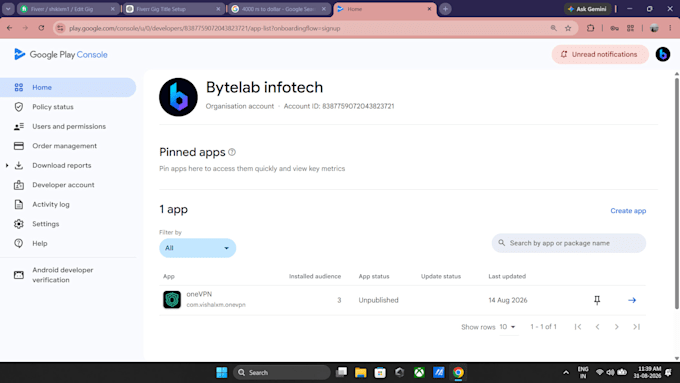Open the Windows Start menu
This screenshot has width=680, height=383.
tap(222, 372)
